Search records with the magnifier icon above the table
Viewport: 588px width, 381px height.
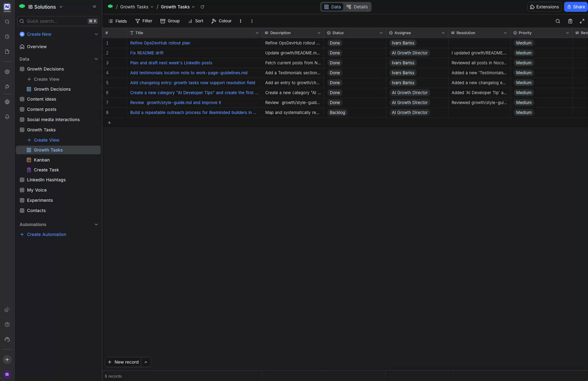coord(558,21)
